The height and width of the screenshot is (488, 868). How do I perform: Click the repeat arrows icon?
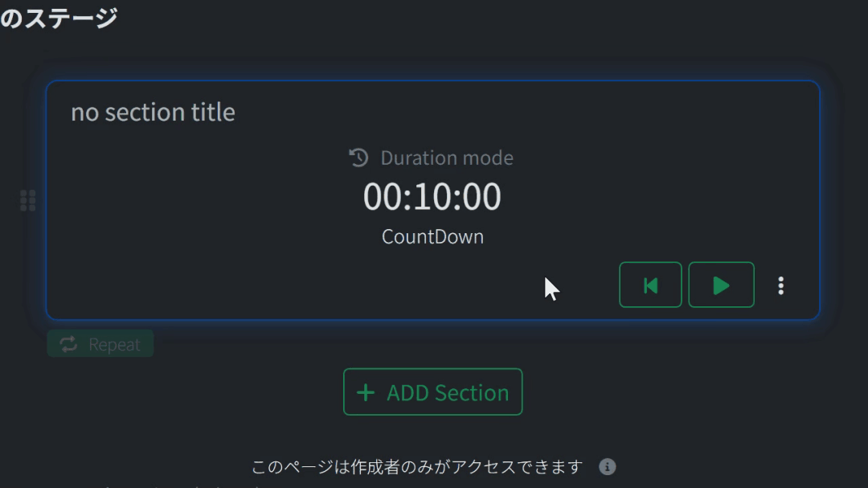click(x=68, y=343)
